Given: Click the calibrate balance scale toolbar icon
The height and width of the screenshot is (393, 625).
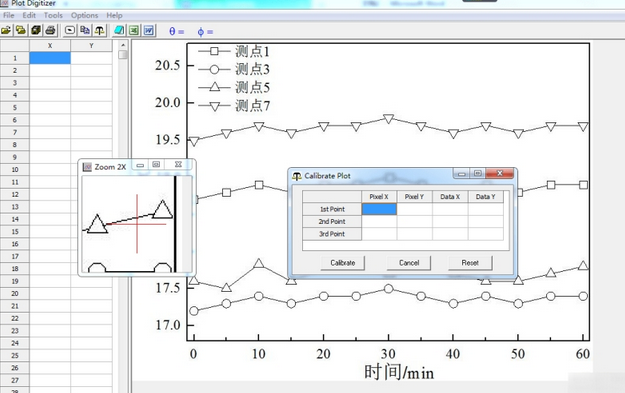Looking at the screenshot, I should coord(99,30).
